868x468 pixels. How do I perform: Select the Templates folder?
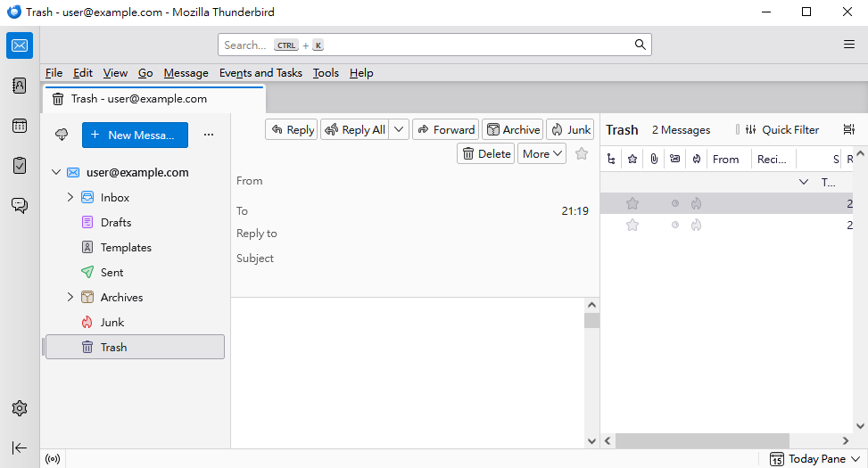pos(135,247)
